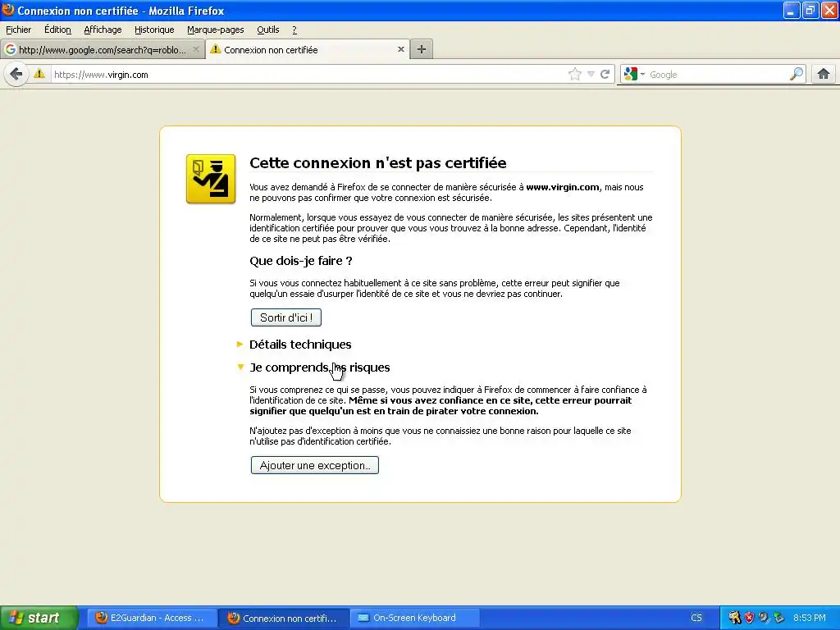The width and height of the screenshot is (840, 630).
Task: Click the Ajouter une exception button
Action: coord(314,465)
